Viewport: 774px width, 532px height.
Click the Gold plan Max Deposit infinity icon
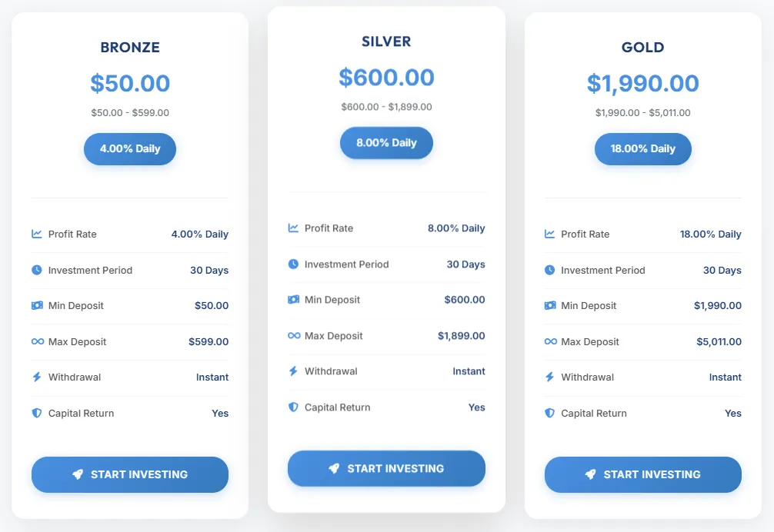click(550, 341)
